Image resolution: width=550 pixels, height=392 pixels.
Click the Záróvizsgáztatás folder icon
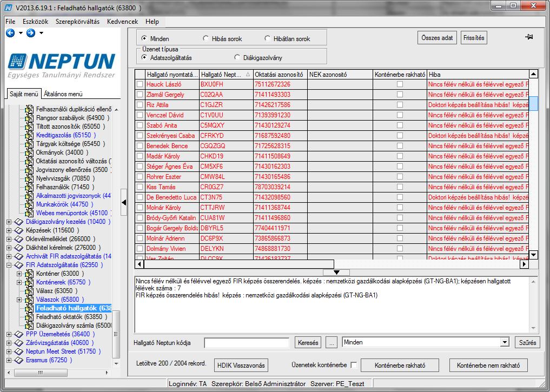click(x=19, y=343)
